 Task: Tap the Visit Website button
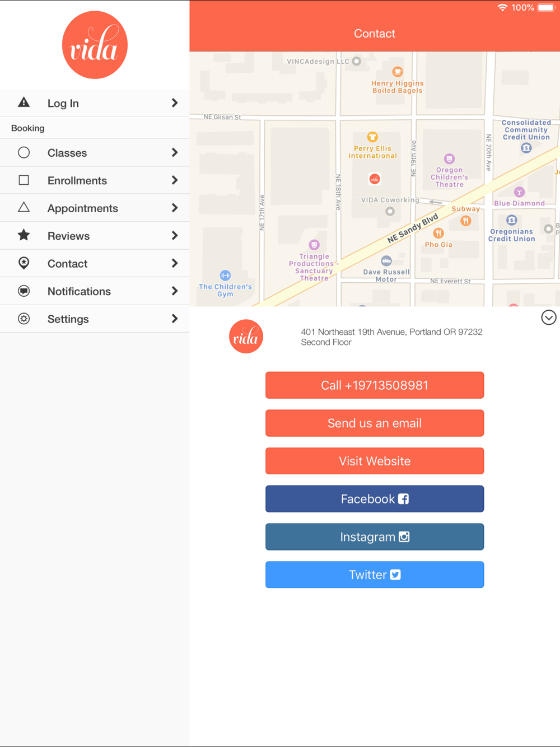(375, 461)
